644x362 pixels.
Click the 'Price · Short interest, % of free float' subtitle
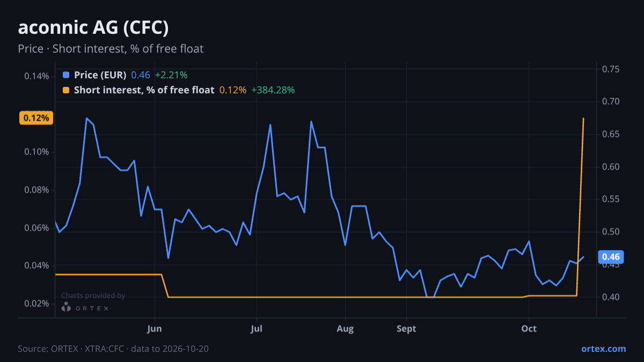pos(111,49)
